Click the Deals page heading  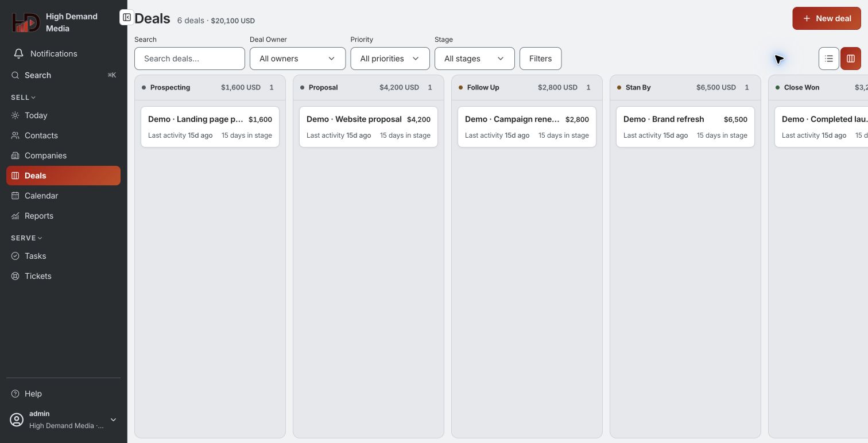153,18
